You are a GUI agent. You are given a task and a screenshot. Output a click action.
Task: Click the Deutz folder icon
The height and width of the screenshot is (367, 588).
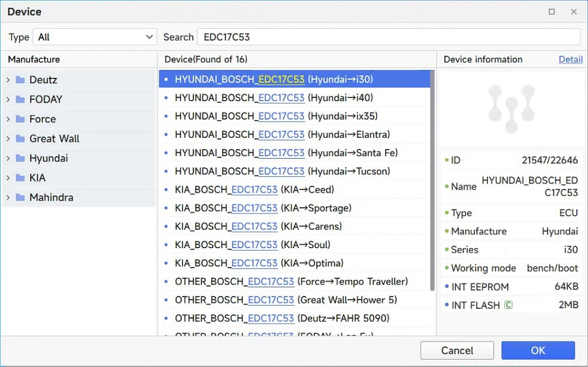20,80
